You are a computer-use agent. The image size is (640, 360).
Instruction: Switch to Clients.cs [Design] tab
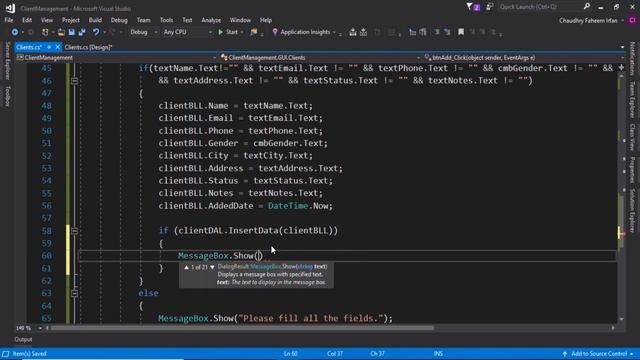(x=88, y=47)
